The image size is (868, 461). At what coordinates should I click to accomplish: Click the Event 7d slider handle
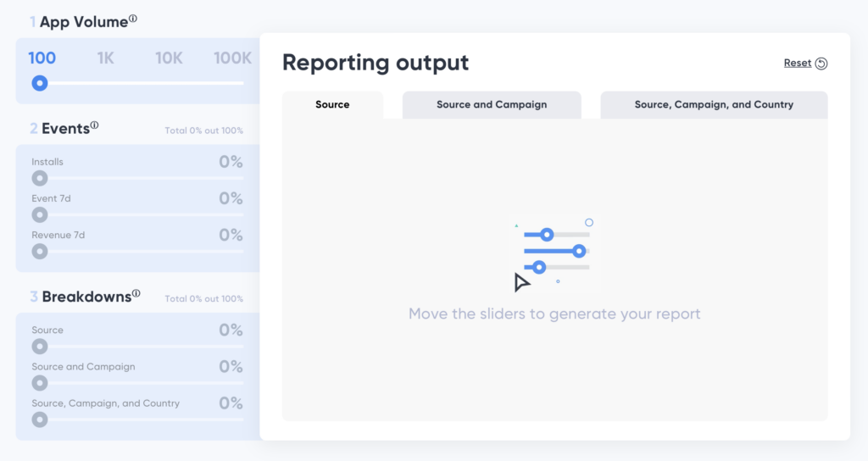(39, 214)
